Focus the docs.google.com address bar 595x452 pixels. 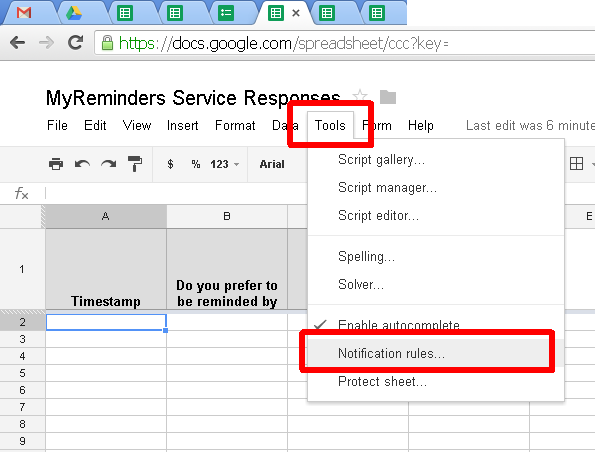(x=345, y=43)
